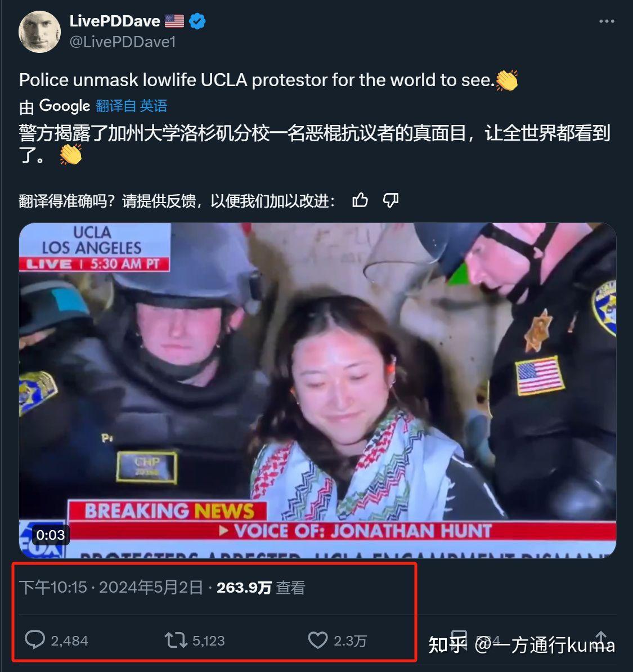Click the share upload arrow icon
Image resolution: width=633 pixels, height=672 pixels.
coord(601,639)
